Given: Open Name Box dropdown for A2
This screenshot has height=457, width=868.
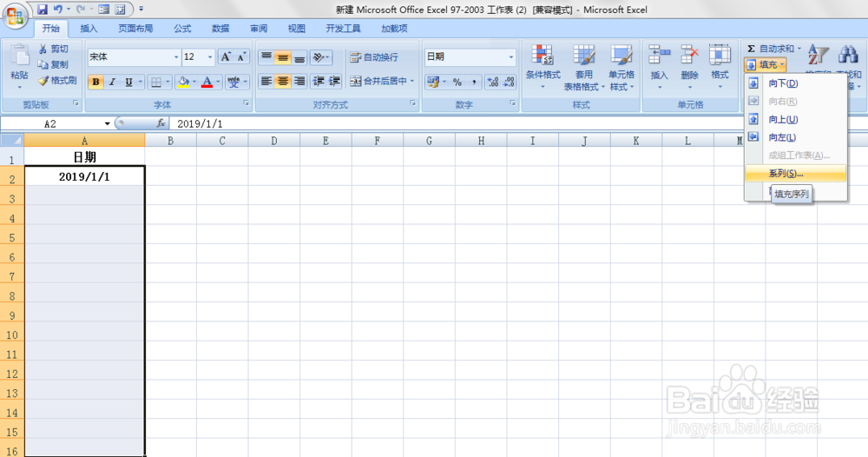Looking at the screenshot, I should tap(107, 123).
